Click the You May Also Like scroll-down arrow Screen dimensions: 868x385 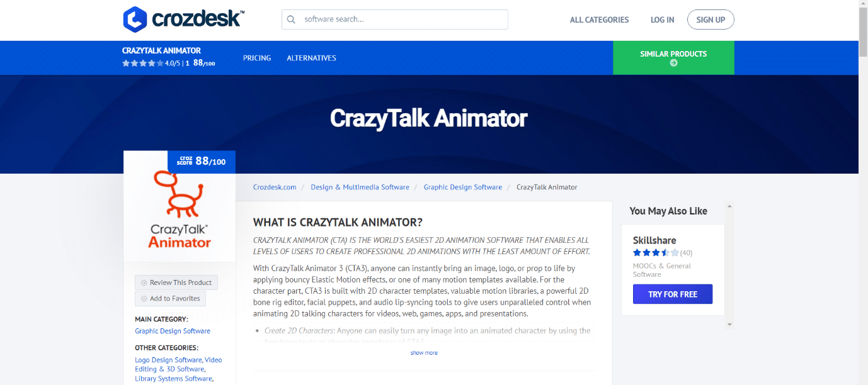coord(730,325)
